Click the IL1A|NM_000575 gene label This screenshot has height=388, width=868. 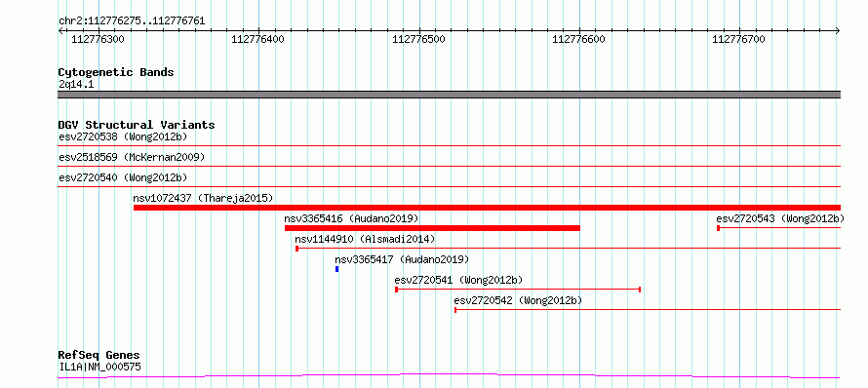[100, 367]
